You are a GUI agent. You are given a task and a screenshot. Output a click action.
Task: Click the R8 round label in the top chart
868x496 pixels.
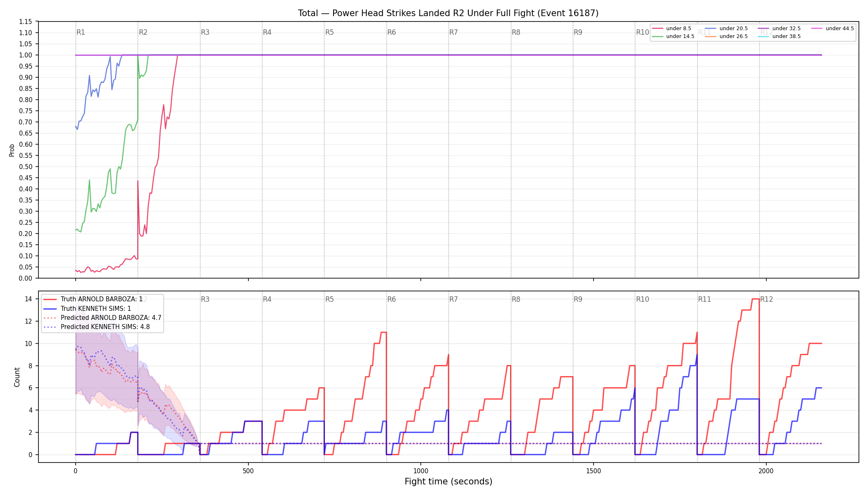tap(516, 32)
